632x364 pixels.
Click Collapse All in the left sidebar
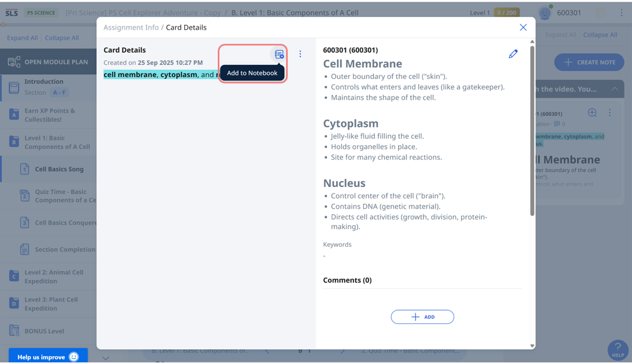pos(61,38)
